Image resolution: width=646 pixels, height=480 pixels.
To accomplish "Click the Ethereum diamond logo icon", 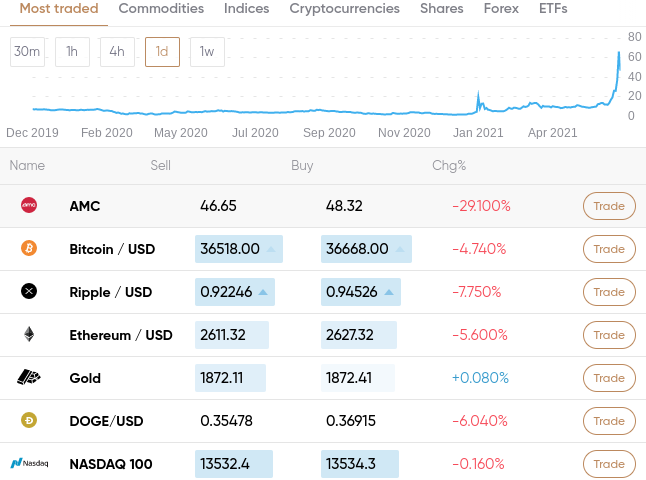I will [x=29, y=334].
